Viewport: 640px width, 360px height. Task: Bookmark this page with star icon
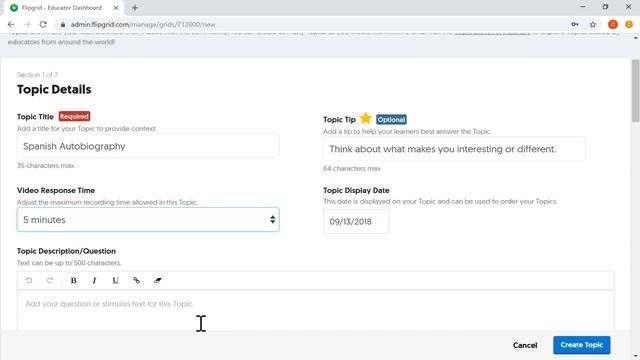[x=593, y=24]
